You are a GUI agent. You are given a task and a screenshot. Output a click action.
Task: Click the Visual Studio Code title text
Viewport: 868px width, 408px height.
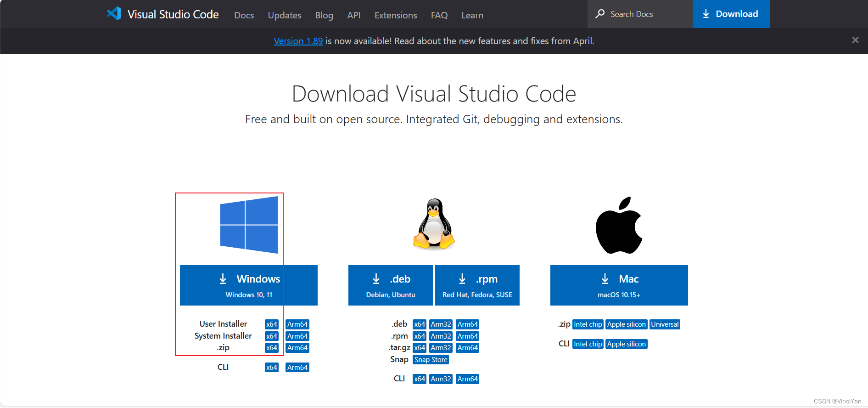click(173, 14)
